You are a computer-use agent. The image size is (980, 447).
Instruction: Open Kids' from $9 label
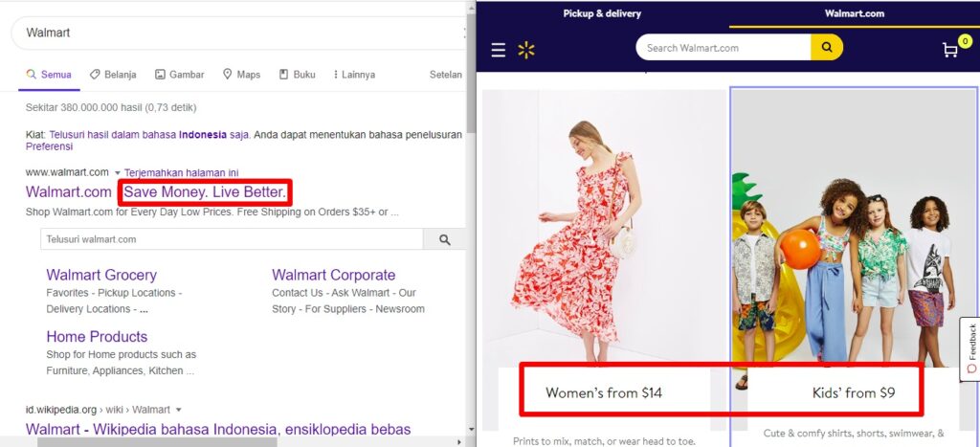coord(854,392)
